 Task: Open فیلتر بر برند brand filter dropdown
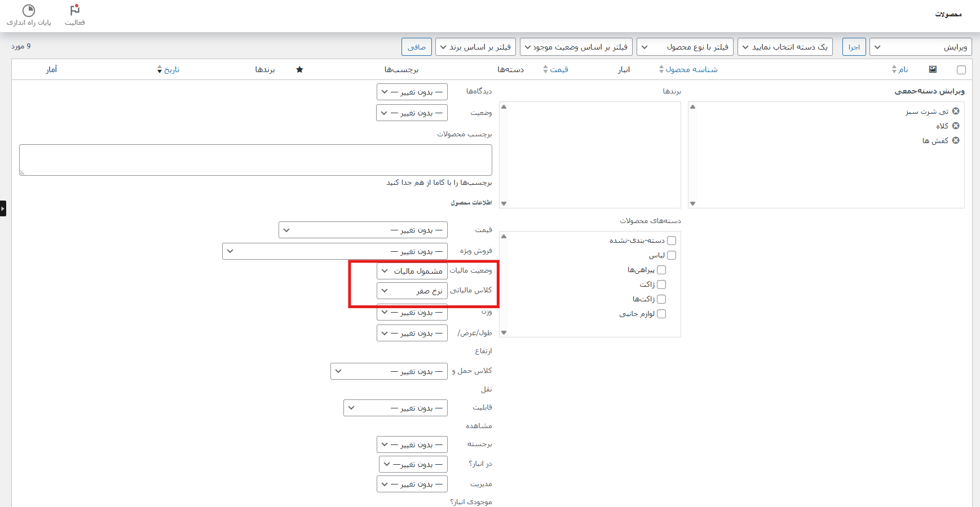(476, 47)
